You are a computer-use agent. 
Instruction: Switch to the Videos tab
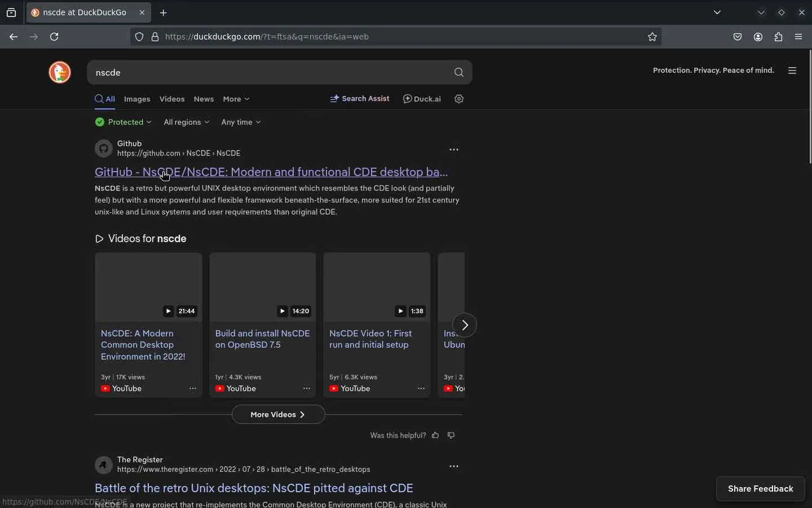(172, 99)
